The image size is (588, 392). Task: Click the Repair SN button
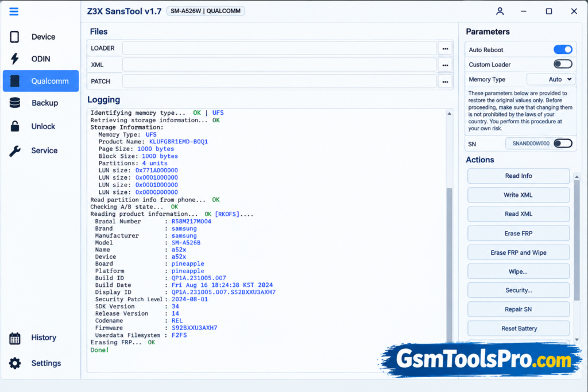(519, 309)
